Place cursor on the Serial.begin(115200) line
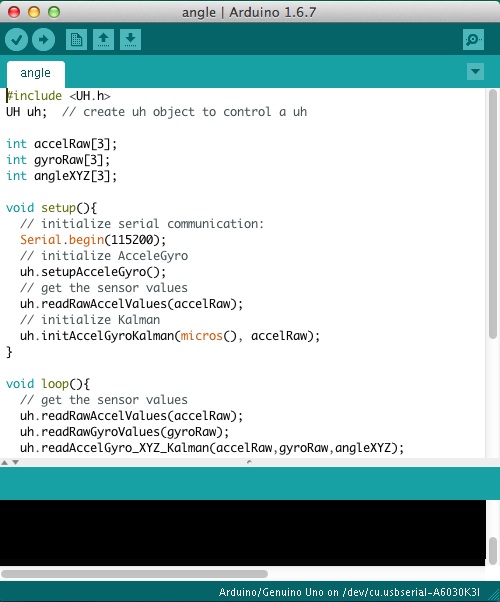 coord(93,240)
